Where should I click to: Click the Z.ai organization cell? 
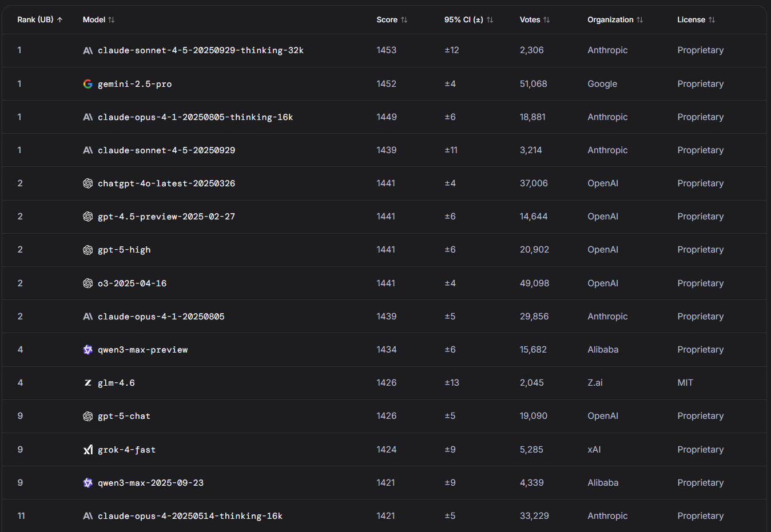pyautogui.click(x=595, y=383)
